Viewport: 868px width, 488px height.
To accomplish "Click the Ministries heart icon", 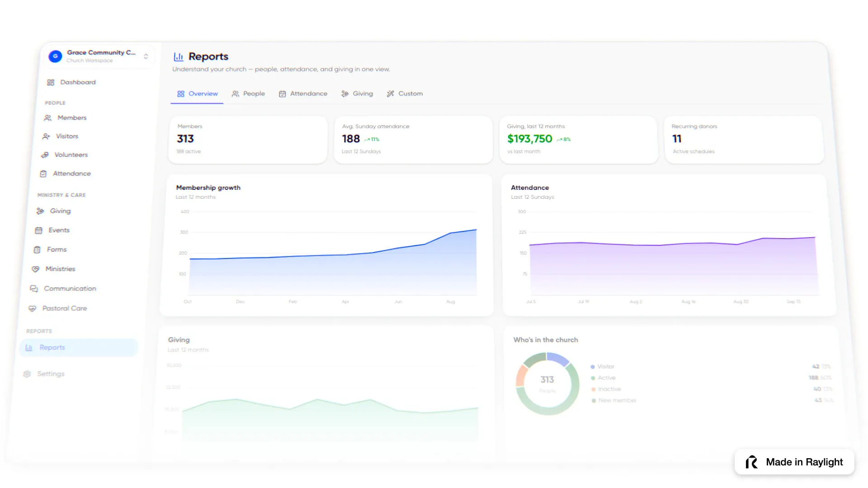I will 36,269.
